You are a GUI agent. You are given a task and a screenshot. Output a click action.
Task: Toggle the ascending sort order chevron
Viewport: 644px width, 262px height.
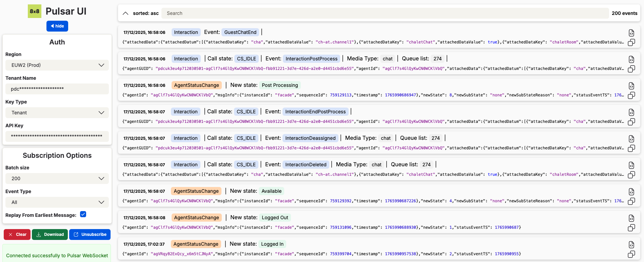[125, 13]
